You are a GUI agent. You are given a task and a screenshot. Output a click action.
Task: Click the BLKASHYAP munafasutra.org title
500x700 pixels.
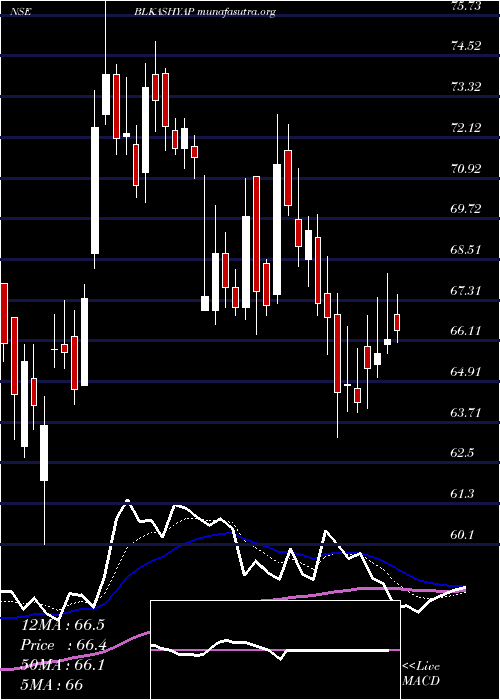[x=204, y=12]
